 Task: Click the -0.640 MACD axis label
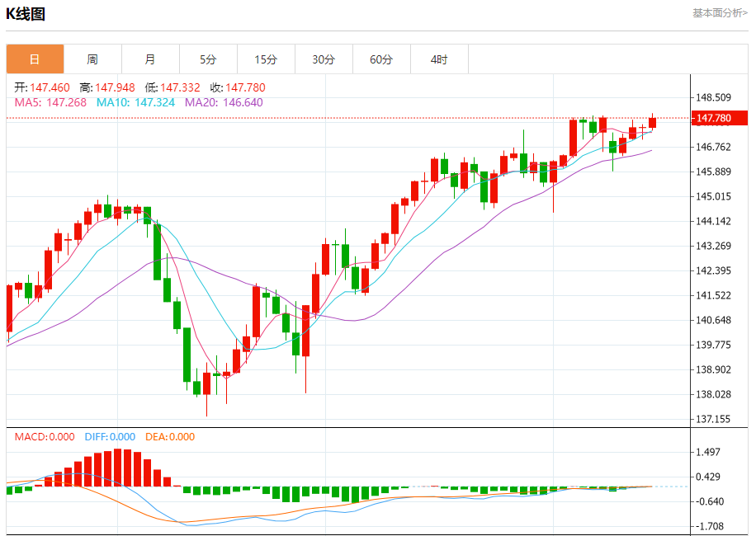708,502
